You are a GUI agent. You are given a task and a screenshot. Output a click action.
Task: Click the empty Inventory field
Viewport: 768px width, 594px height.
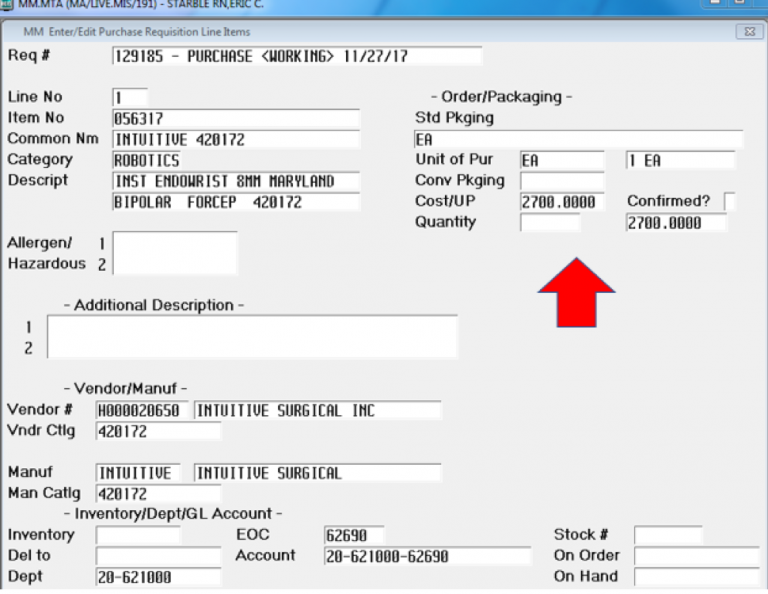[x=138, y=535]
